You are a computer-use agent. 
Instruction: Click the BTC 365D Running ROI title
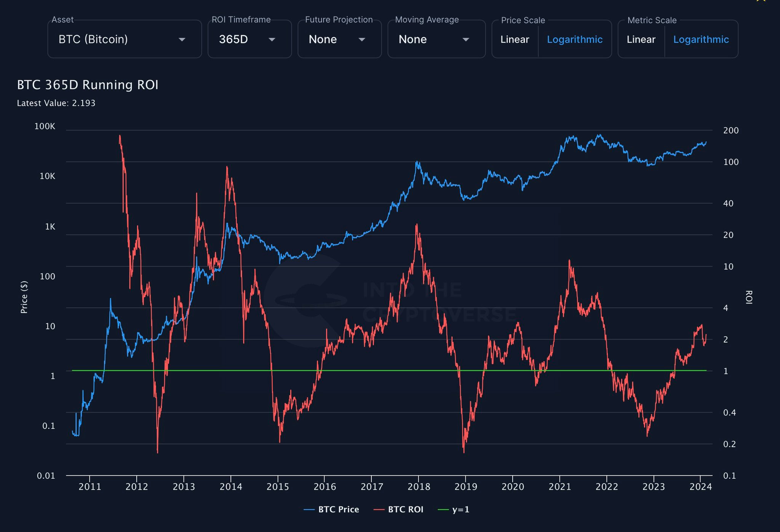(88, 85)
